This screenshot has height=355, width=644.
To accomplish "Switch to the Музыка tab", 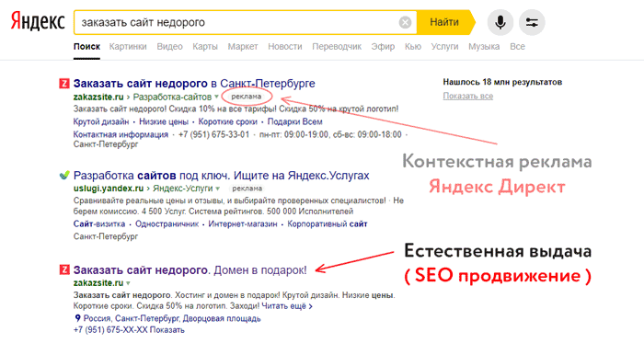I will click(x=484, y=46).
